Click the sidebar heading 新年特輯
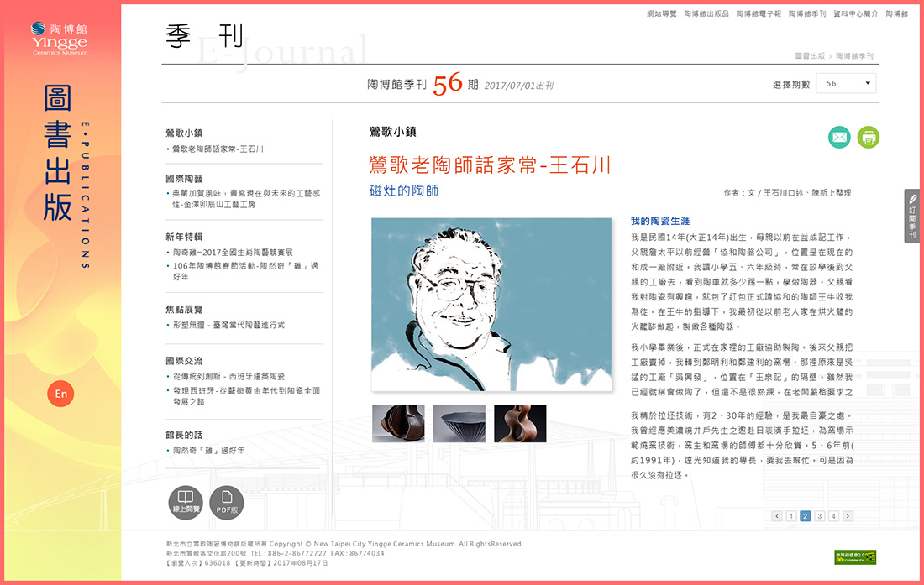 click(x=184, y=238)
